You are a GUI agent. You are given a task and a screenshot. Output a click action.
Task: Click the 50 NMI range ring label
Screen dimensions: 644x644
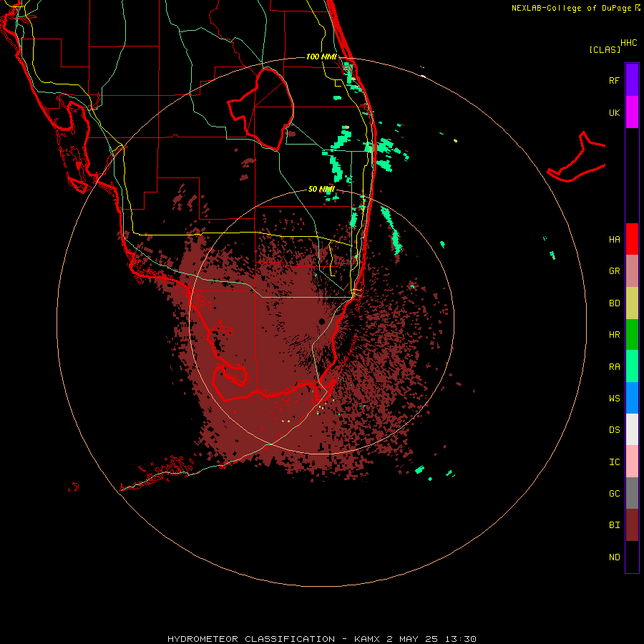coord(321,190)
